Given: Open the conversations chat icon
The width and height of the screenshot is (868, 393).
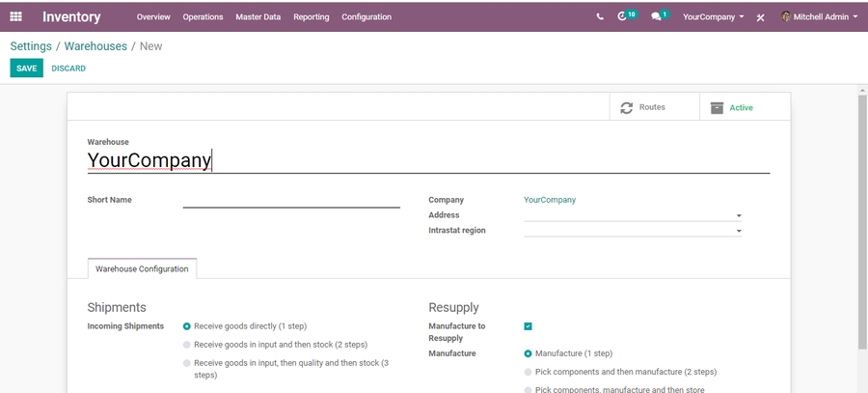Looking at the screenshot, I should coord(656,16).
